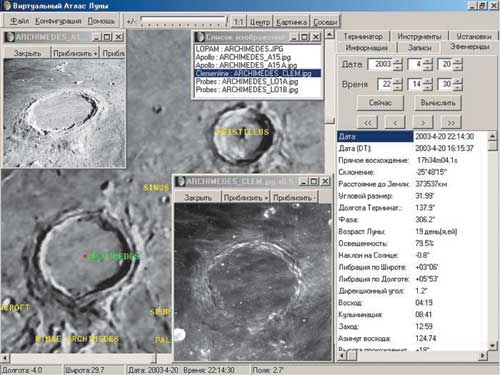Click the zoom slider in the toolbar

coord(183,21)
